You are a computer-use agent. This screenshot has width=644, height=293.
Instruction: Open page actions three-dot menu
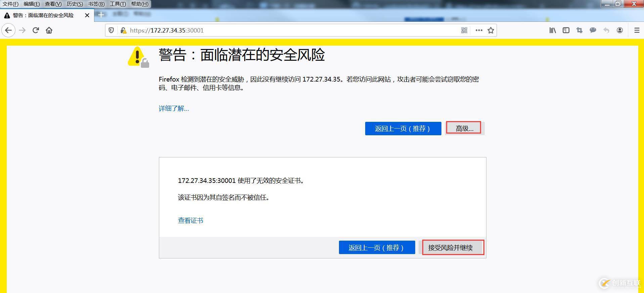[x=479, y=30]
